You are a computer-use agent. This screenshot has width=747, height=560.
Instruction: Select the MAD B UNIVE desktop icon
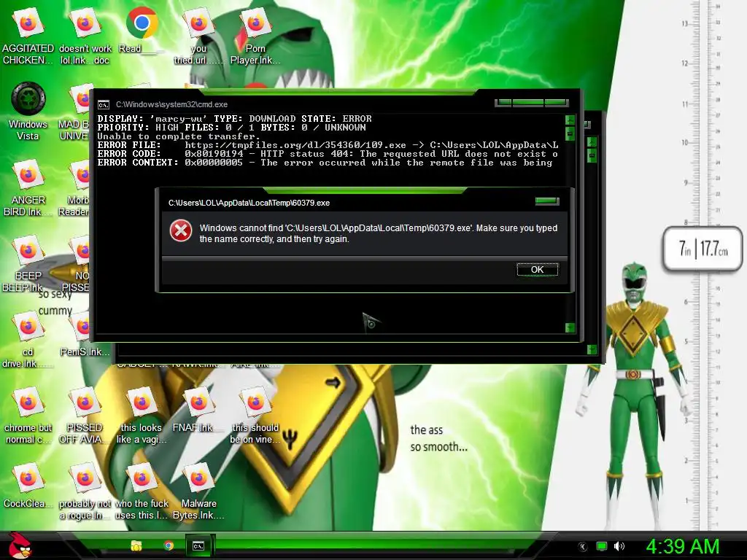75,112
